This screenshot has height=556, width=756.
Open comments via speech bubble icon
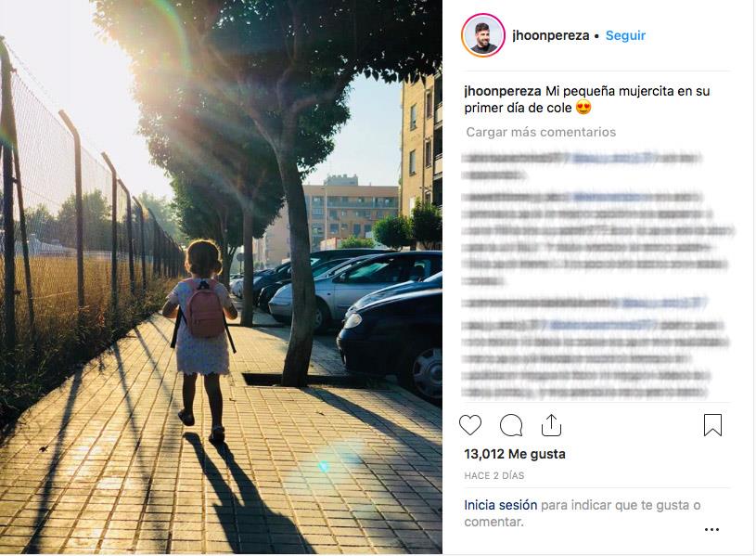pyautogui.click(x=511, y=425)
